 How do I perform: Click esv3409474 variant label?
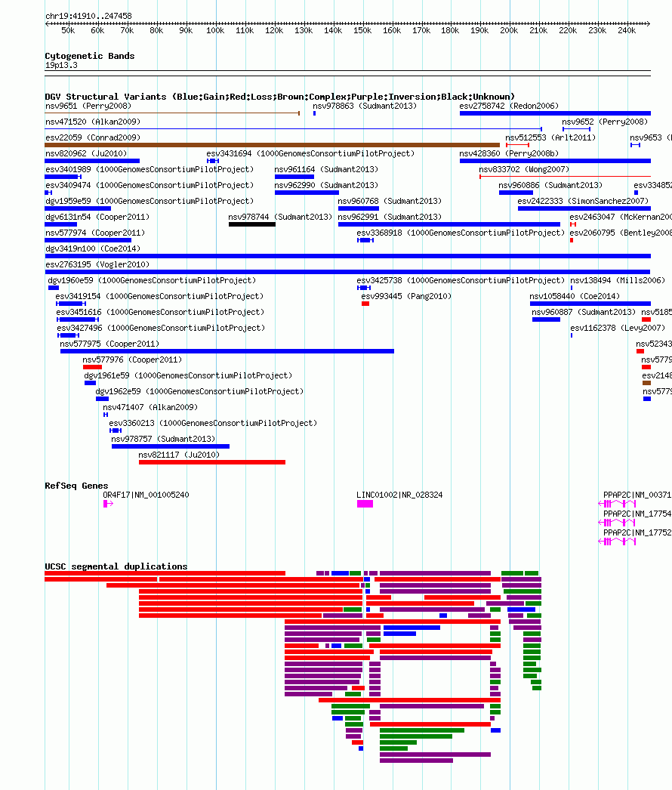(150, 185)
